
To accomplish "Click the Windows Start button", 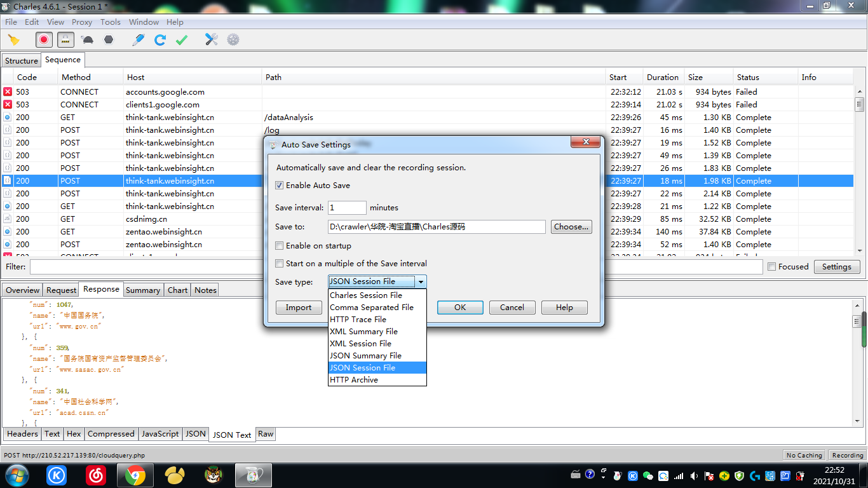I will 17,475.
